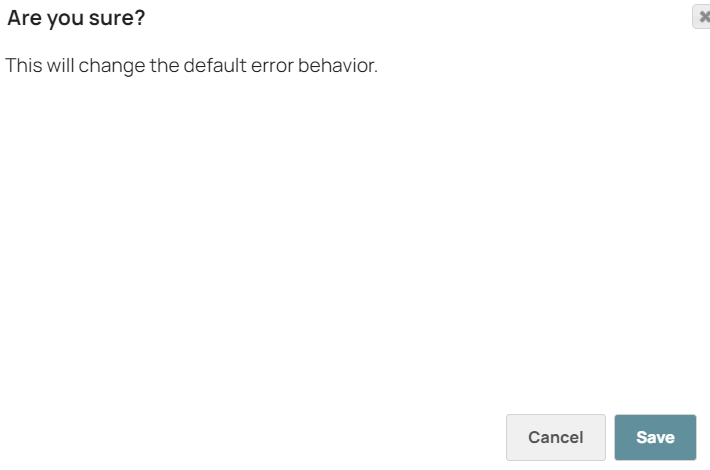710x470 pixels.
Task: Exit the confirmation popup using the X
Action: pos(702,17)
